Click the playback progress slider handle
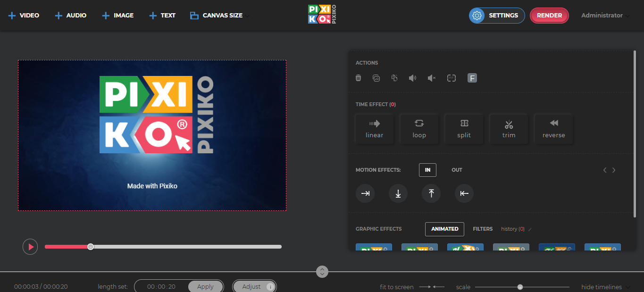This screenshot has height=292, width=644. coord(91,247)
